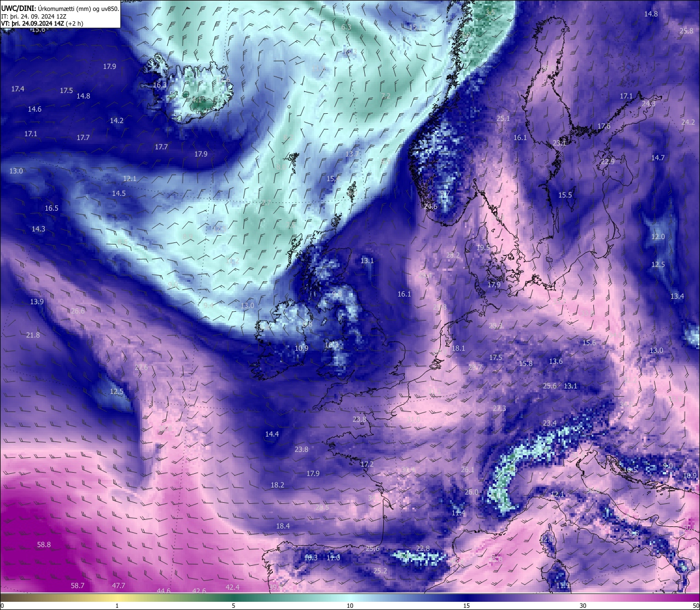Viewport: 700px width, 610px height.
Task: Click the 18.2 map value
Action: [277, 485]
